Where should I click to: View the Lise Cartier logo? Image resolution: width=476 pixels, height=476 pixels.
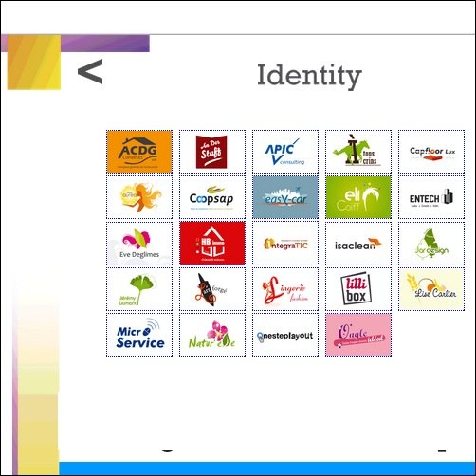(x=431, y=289)
